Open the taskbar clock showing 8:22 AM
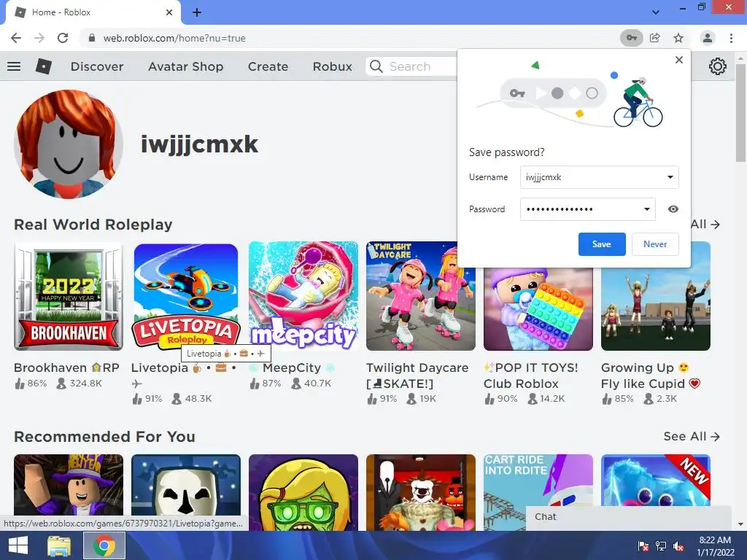The height and width of the screenshot is (560, 747). click(715, 546)
